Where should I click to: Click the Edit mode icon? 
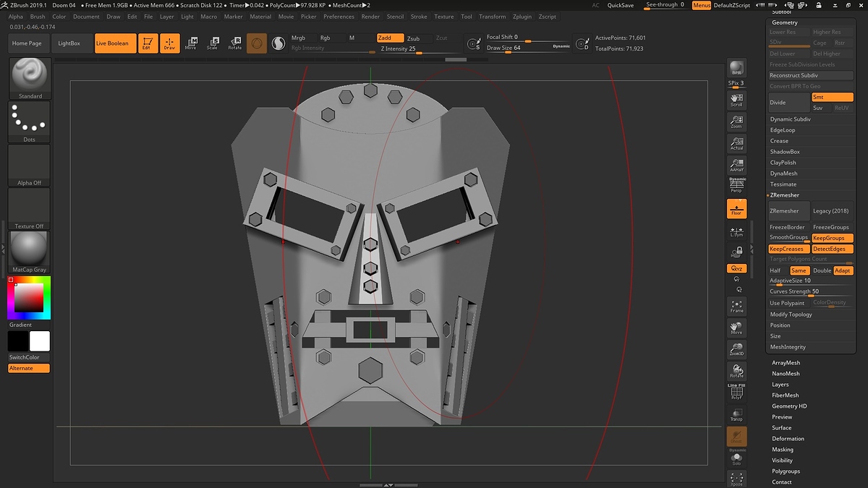tap(147, 43)
